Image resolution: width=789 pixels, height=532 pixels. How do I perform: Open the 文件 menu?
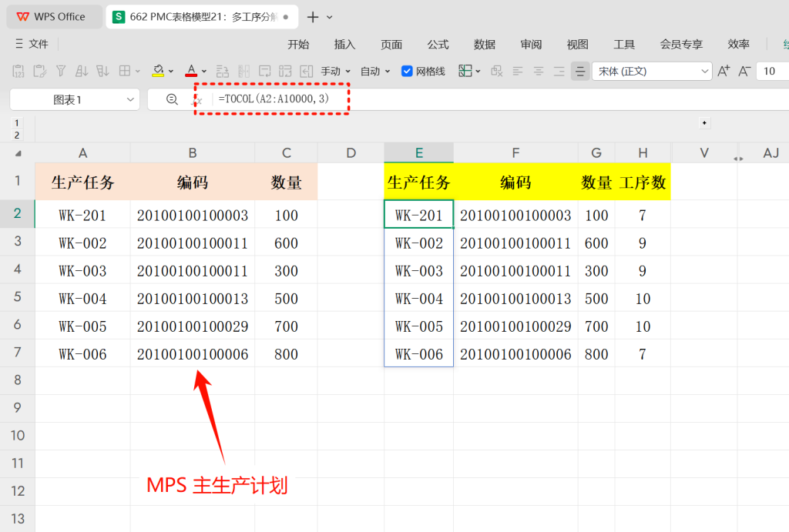click(32, 44)
